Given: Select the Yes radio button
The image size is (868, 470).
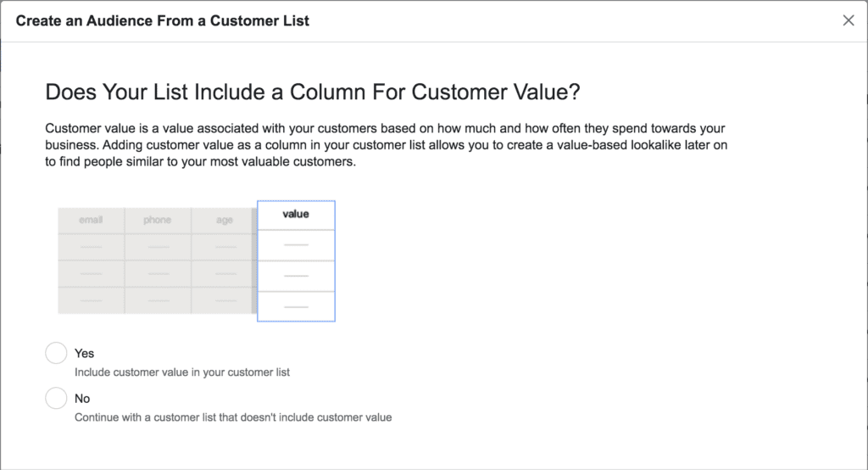Looking at the screenshot, I should [56, 353].
